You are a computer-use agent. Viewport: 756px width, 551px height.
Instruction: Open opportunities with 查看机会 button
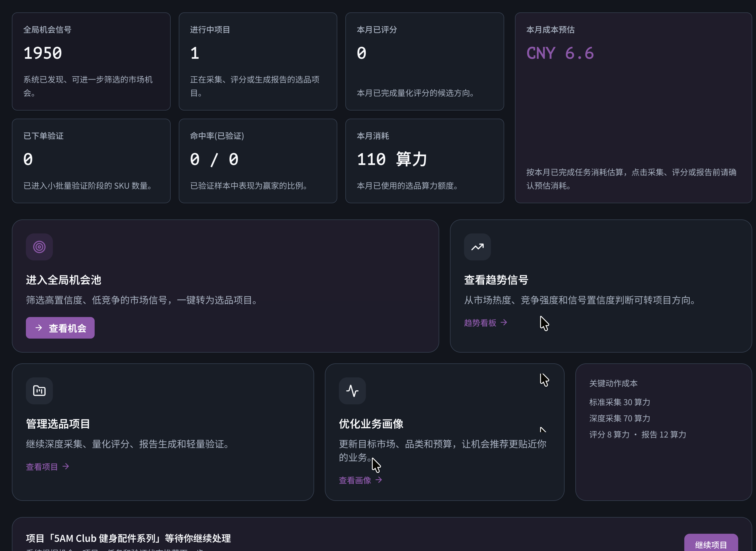point(60,328)
